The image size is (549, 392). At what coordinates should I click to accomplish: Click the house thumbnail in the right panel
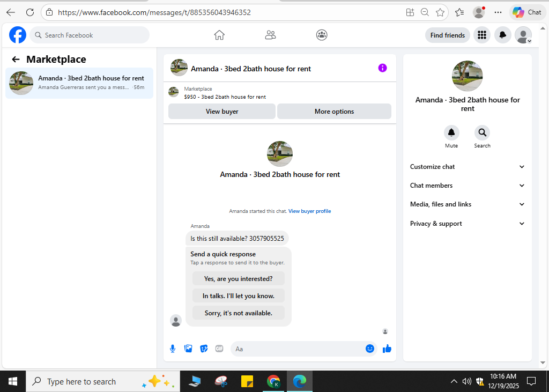pos(468,76)
